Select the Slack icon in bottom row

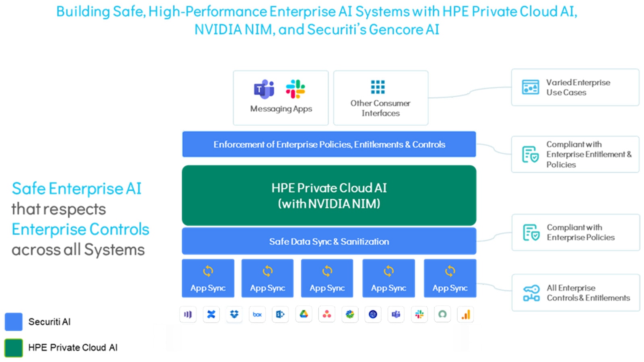pos(419,315)
